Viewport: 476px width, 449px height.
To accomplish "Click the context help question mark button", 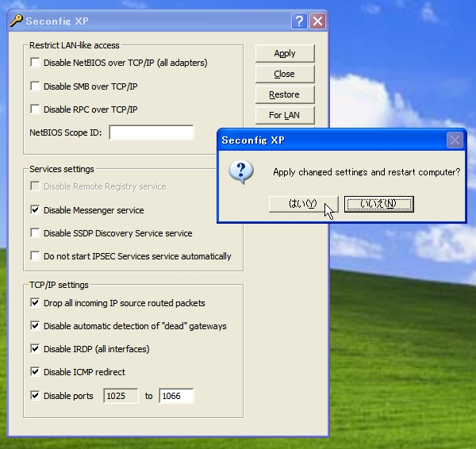I will [299, 21].
